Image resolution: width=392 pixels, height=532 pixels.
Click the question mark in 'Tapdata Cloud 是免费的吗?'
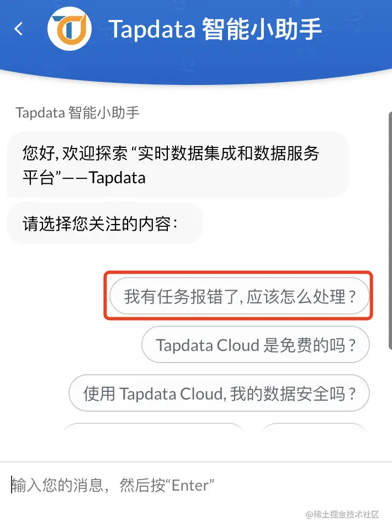point(352,345)
